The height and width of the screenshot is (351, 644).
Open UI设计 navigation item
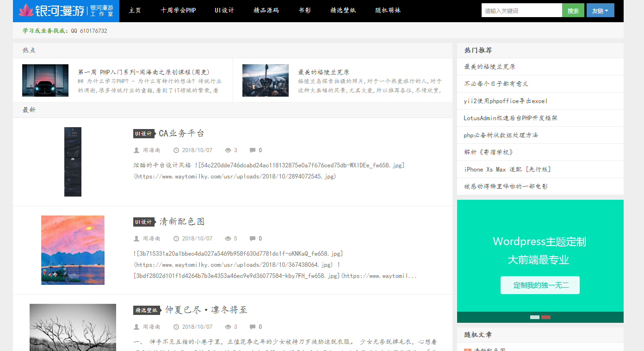[224, 10]
